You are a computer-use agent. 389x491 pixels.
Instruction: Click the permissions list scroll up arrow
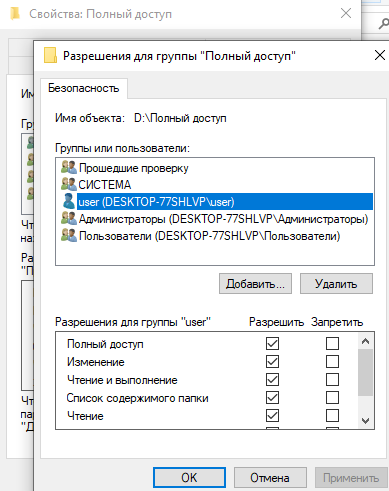(365, 341)
